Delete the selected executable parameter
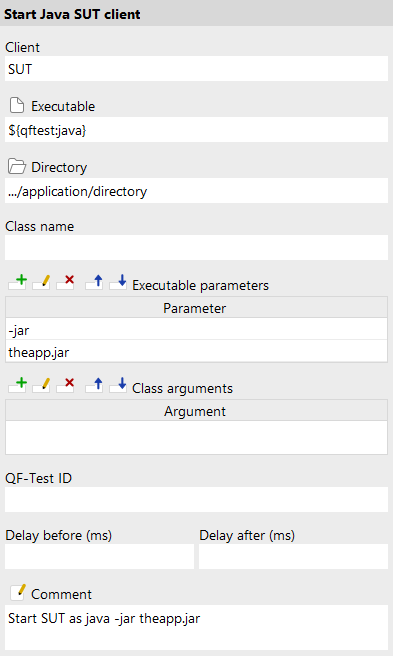Screen dimensions: 393x656 [66, 282]
